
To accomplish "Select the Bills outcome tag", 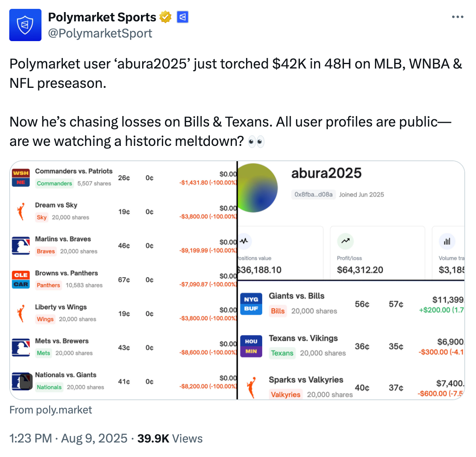I will [278, 311].
